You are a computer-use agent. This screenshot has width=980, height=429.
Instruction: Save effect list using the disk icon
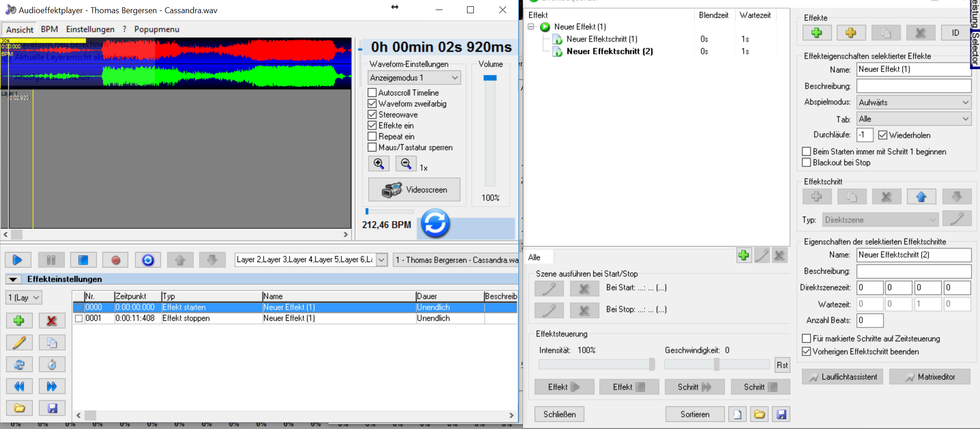click(x=51, y=408)
